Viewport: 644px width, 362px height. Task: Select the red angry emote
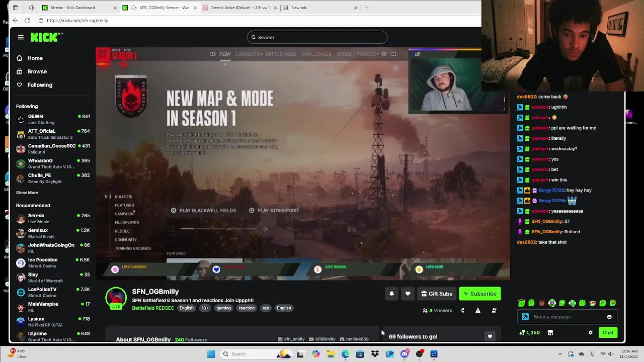(x=542, y=303)
